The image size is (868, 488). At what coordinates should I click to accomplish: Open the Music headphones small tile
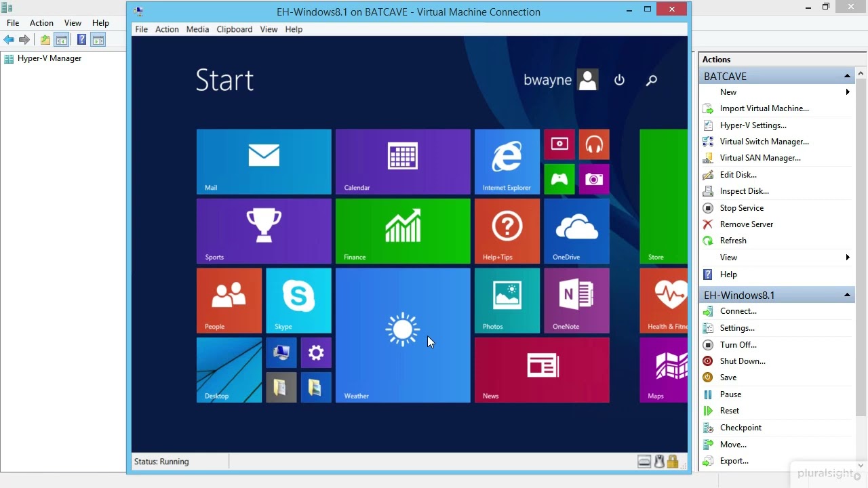point(594,144)
